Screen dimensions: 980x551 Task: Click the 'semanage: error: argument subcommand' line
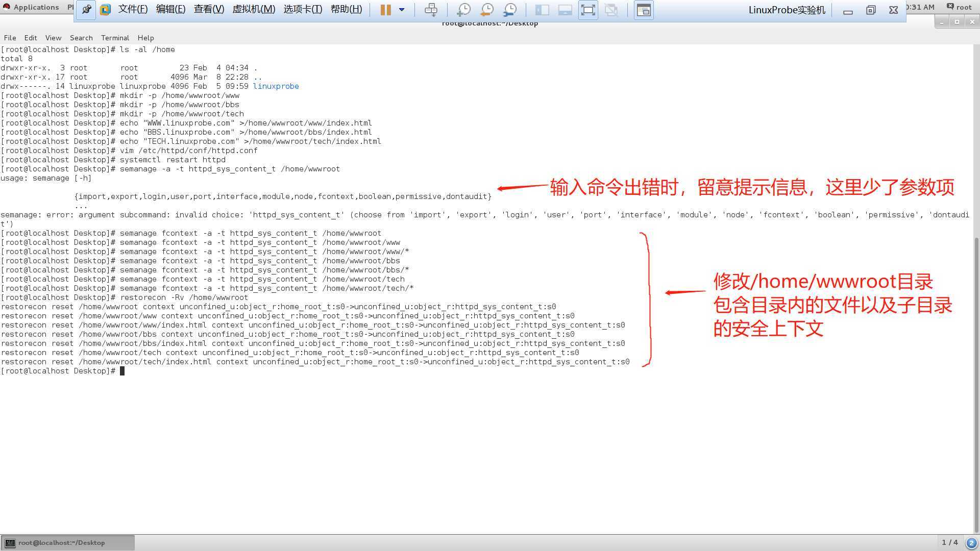click(485, 219)
